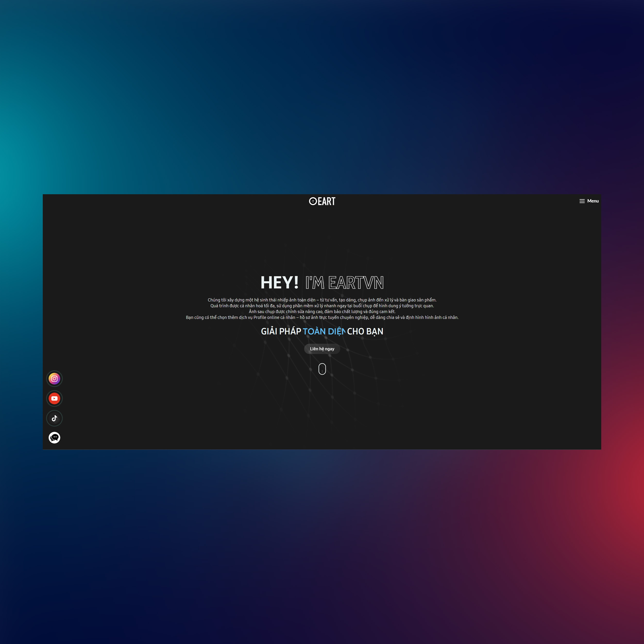
Task: Open the chat bubble messenger icon
Action: [54, 438]
